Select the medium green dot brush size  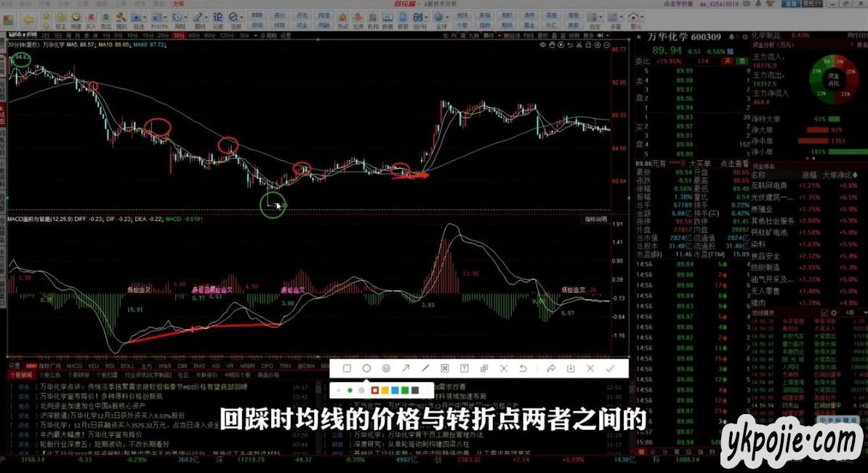[x=350, y=391]
